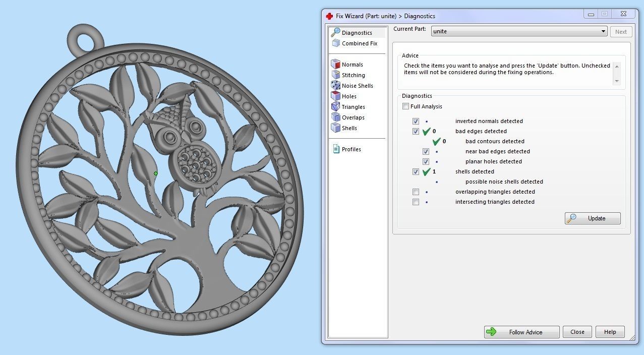Click the Follow Advice button
Viewport: 644px width, 355px height.
point(522,332)
